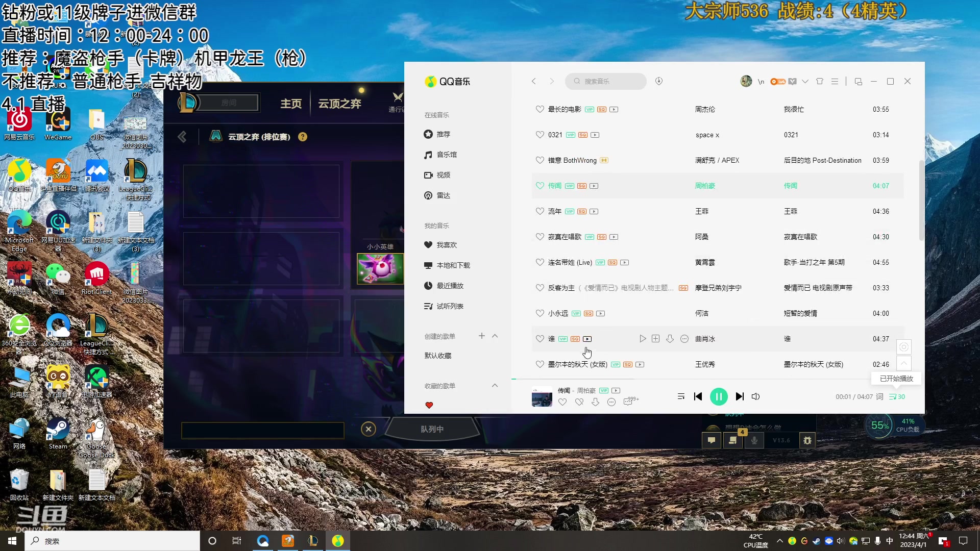Play the song 谁 row play icon
980x551 pixels.
[x=643, y=339]
